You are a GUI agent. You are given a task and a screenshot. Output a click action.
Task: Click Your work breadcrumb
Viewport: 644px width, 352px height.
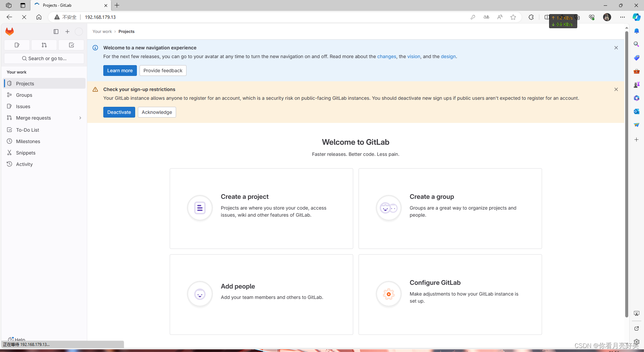[102, 32]
